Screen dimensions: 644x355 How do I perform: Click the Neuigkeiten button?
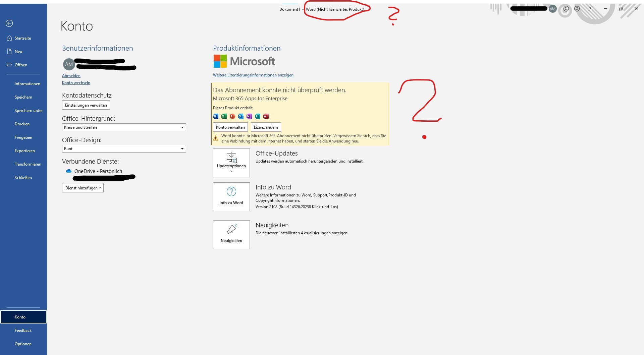(231, 235)
